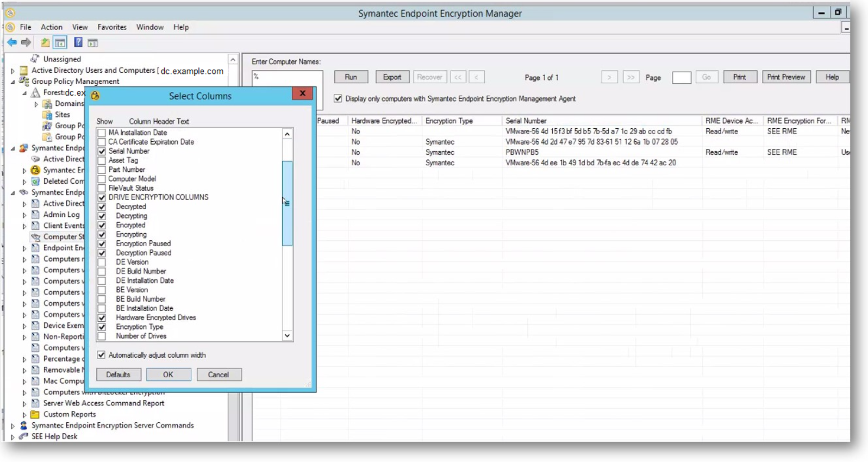Viewport: 868px width, 462px height.
Task: Click the Run button
Action: click(351, 77)
